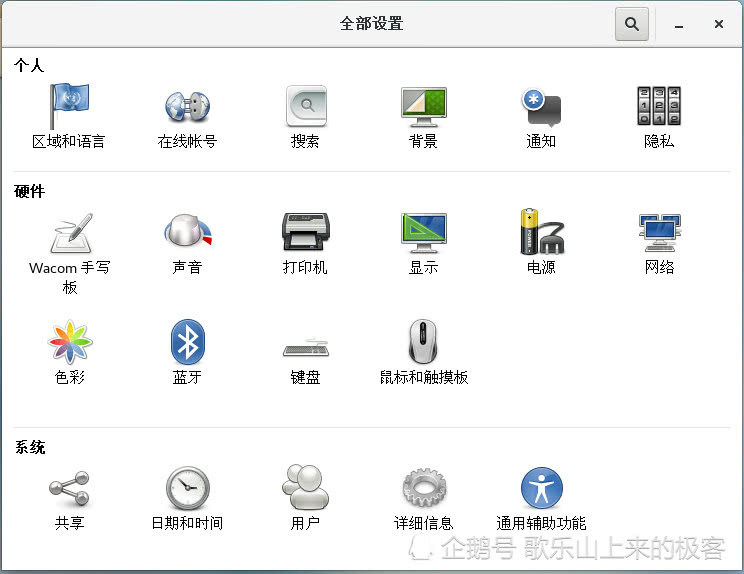
Task: Click the Wacom 手写板 text label
Action: [70, 278]
